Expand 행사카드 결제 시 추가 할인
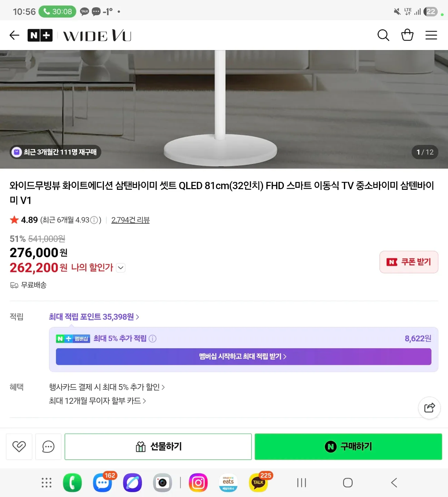This screenshot has height=497, width=448. pos(107,387)
